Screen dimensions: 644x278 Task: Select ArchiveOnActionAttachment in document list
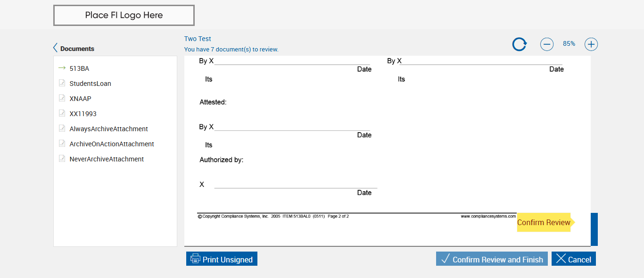click(112, 144)
